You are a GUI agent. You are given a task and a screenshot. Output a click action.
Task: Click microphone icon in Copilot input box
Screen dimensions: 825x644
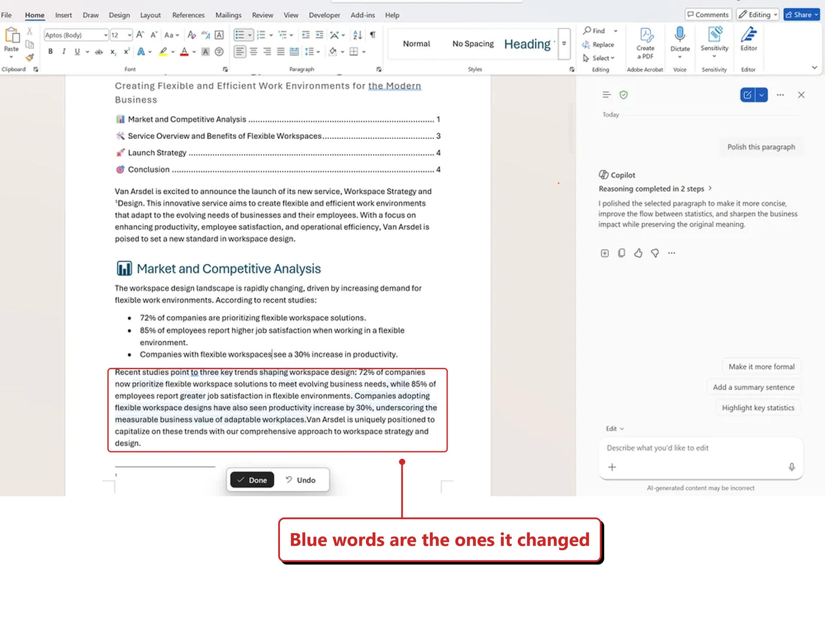(x=792, y=467)
